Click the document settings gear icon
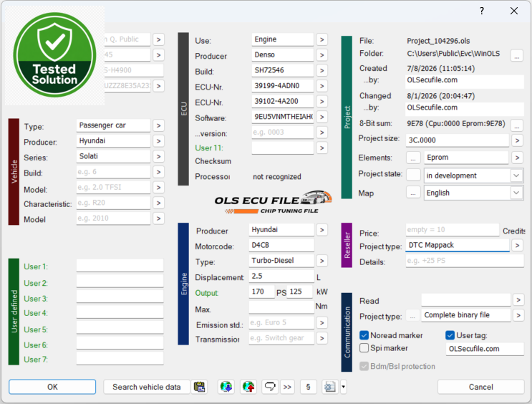532x404 pixels. pyautogui.click(x=330, y=387)
